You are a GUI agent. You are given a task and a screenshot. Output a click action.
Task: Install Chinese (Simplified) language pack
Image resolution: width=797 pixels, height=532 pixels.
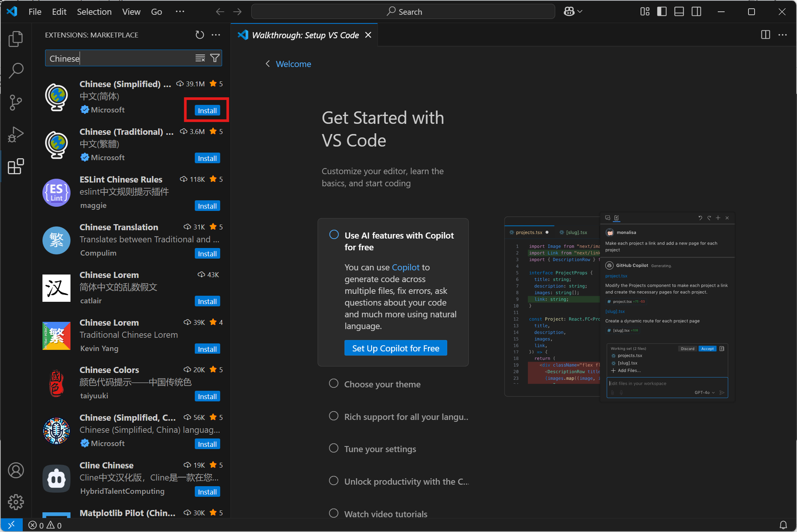(x=207, y=111)
